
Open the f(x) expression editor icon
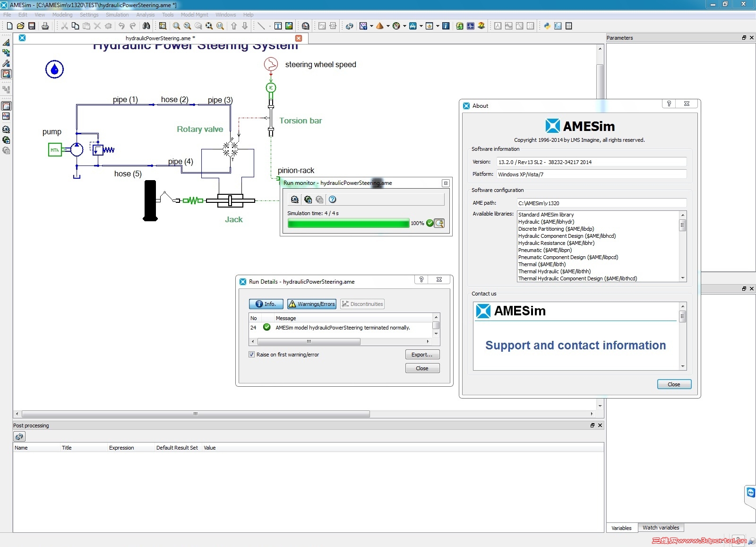(558, 26)
